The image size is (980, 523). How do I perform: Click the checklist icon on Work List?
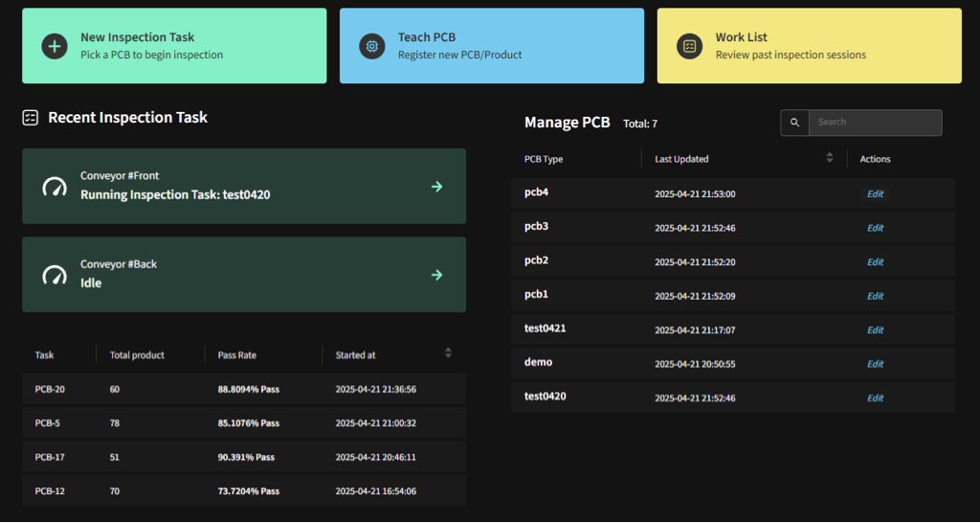(x=689, y=46)
